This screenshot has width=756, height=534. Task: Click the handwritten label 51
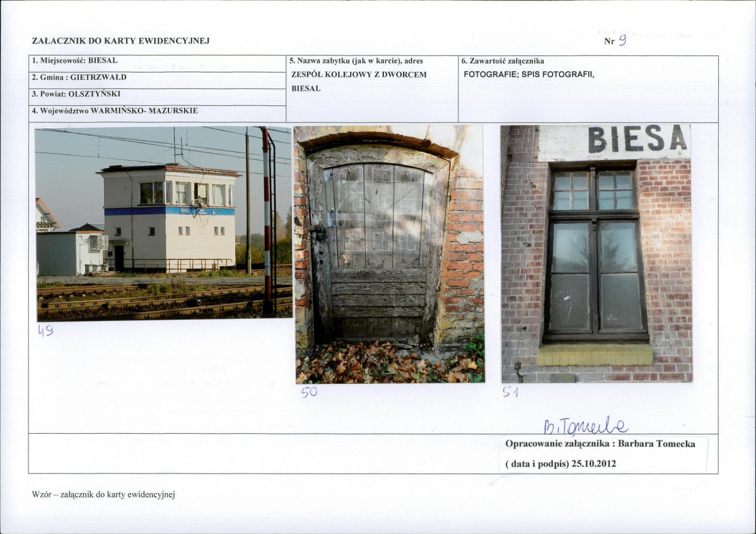tap(510, 392)
